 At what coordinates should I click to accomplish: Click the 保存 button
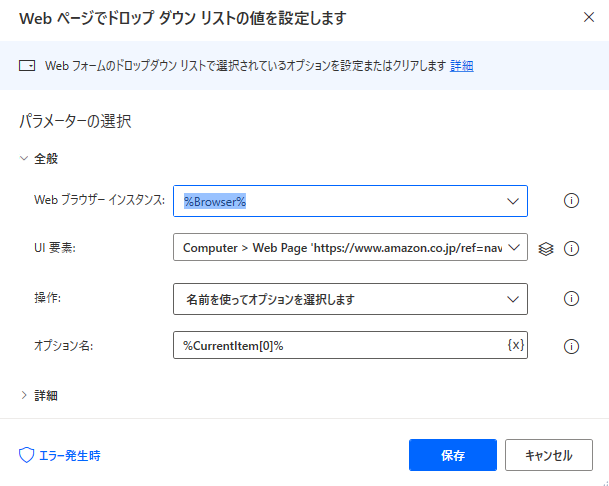[x=452, y=455]
